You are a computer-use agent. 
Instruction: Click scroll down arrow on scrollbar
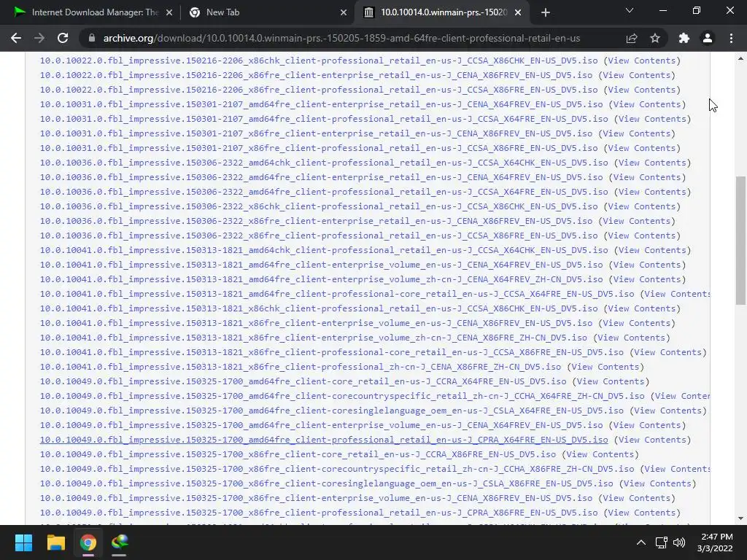[x=740, y=518]
